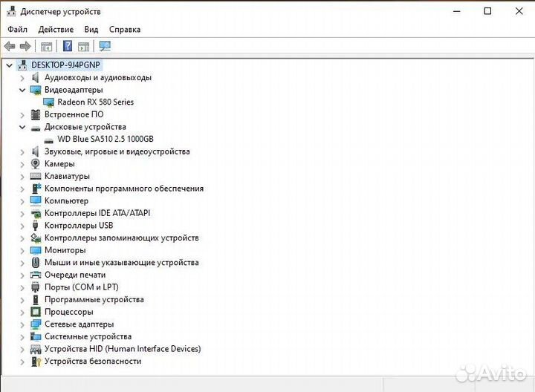Select the Клавиатуры label
This screenshot has width=535, height=392.
coord(67,176)
